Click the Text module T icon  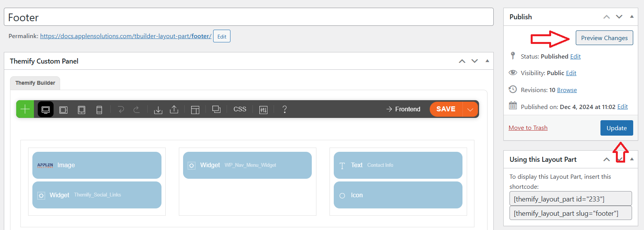(342, 166)
